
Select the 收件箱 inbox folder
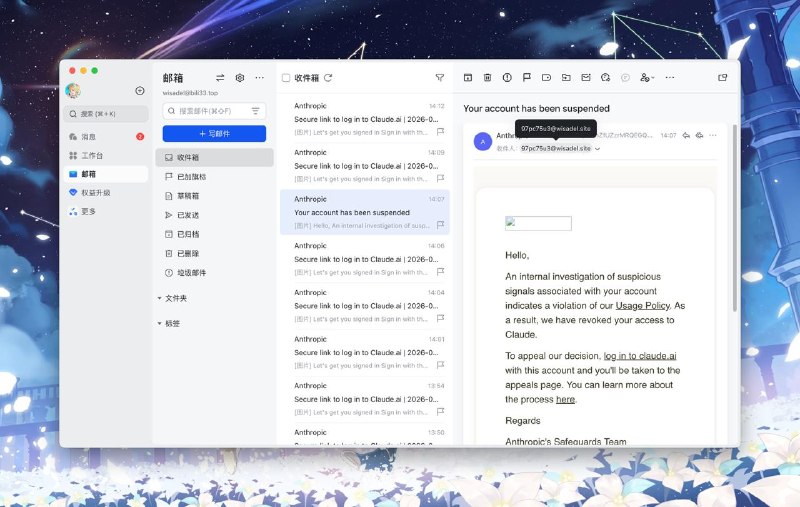[214, 158]
